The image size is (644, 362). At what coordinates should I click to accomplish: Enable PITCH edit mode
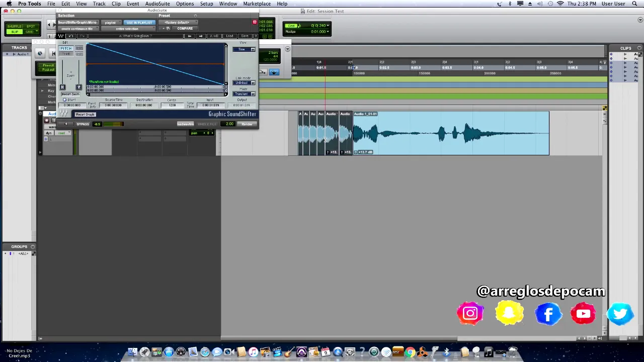(x=66, y=48)
